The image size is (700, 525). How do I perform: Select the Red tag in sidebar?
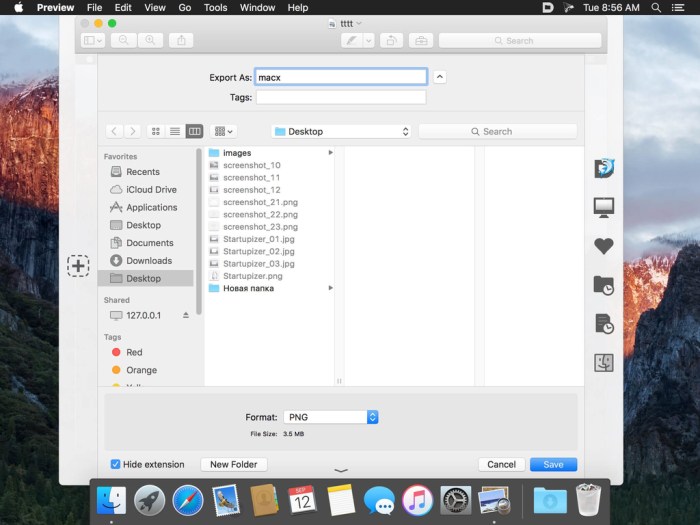134,352
